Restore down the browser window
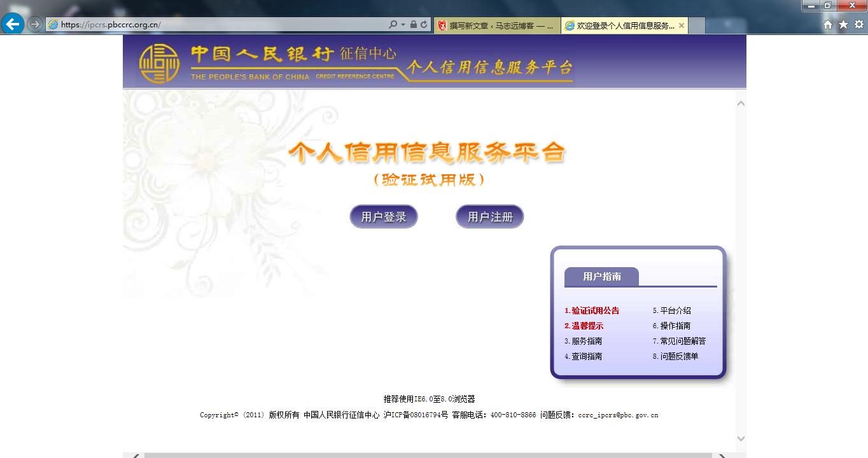Screen dimensions: 868x458 [x=828, y=6]
